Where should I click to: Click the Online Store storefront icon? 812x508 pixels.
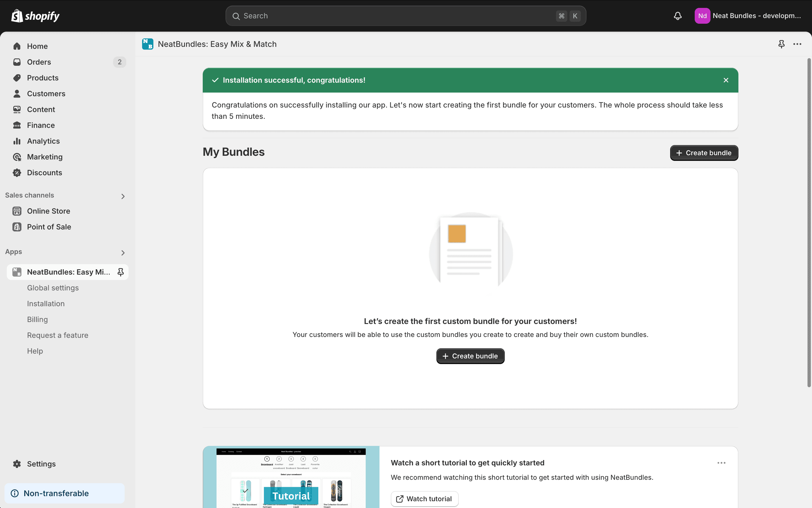click(17, 211)
